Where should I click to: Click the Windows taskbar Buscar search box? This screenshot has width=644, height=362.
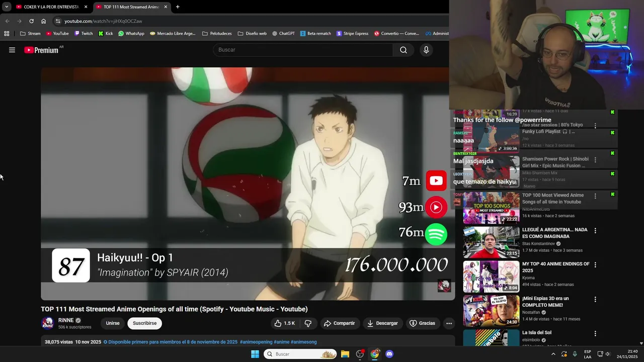pyautogui.click(x=300, y=354)
